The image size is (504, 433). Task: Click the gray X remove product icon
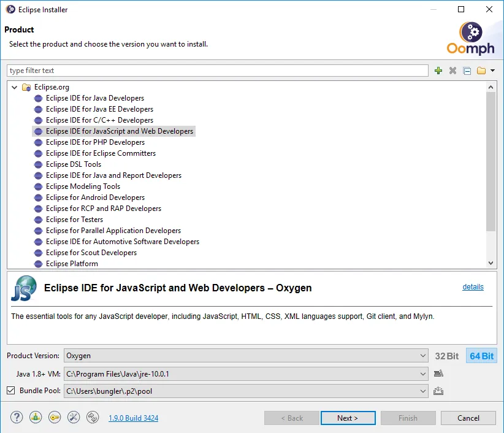[452, 71]
